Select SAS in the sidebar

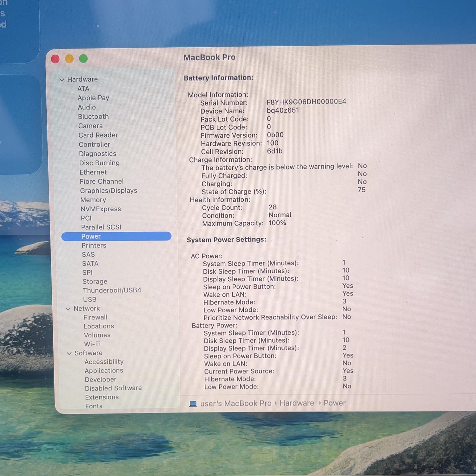(89, 255)
